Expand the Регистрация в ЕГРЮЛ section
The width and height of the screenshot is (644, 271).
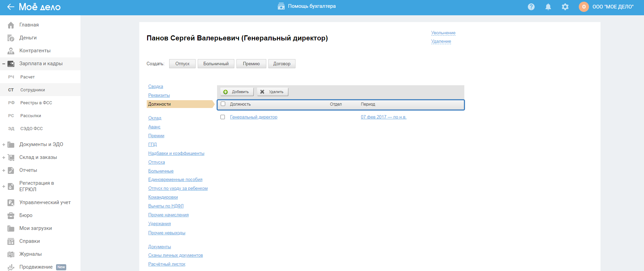[x=4, y=186]
